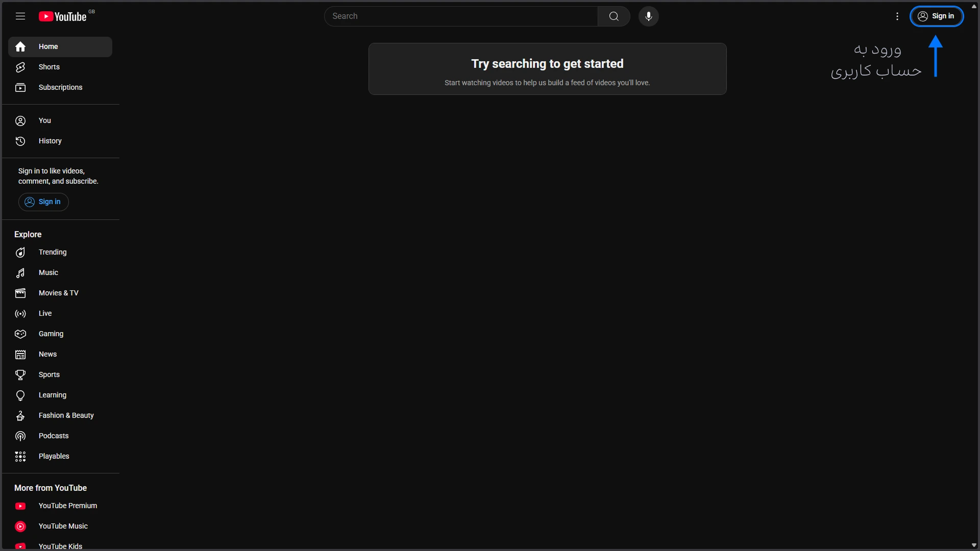
Task: Open Trending in Explore section
Action: pos(52,252)
